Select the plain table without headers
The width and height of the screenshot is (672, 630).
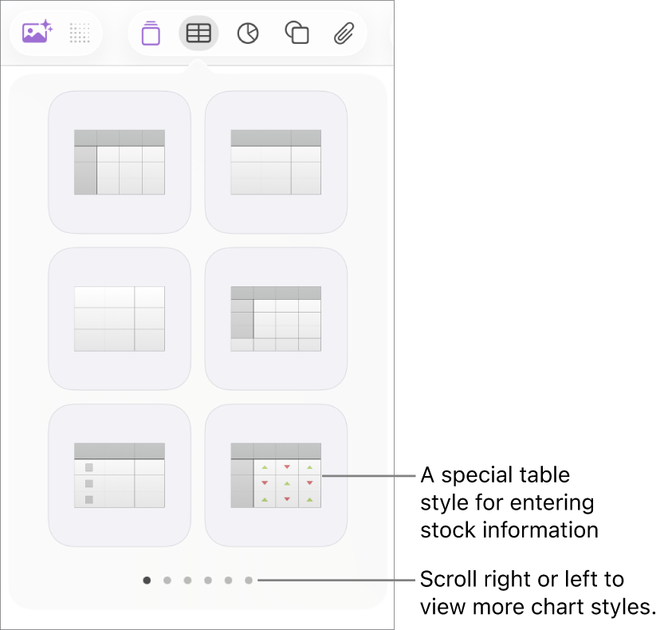(119, 317)
